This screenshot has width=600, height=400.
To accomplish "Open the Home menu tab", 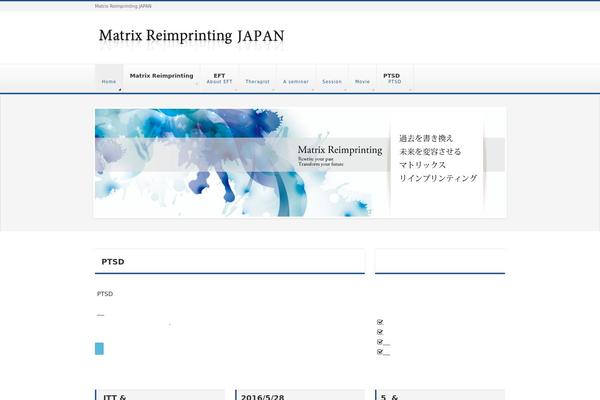I will (109, 78).
